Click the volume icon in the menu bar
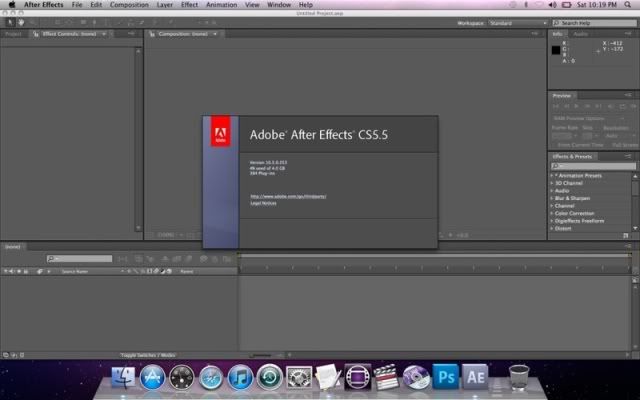 point(552,5)
